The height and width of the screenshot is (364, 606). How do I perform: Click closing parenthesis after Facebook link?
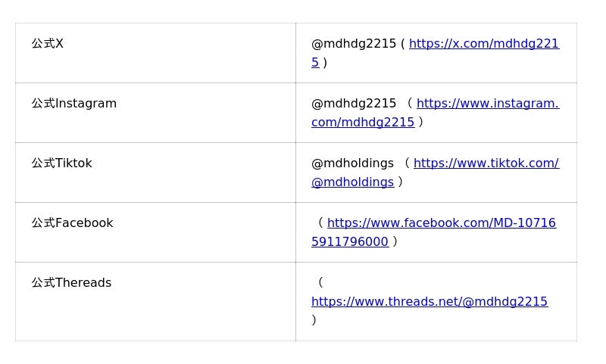pos(395,242)
